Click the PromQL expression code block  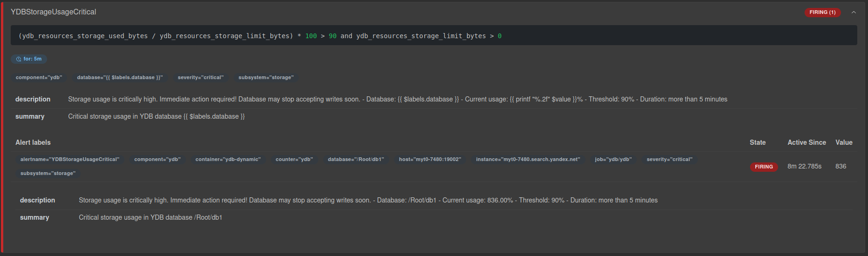tap(434, 35)
